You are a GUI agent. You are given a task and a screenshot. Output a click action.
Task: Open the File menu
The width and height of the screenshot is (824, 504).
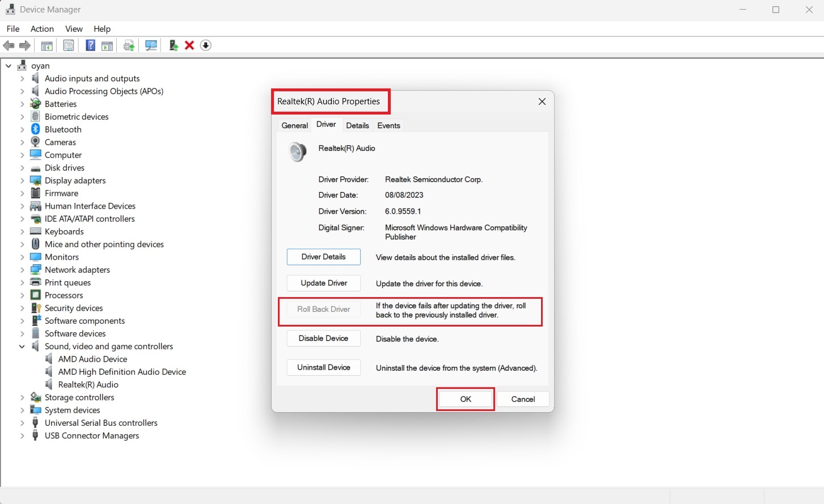pyautogui.click(x=13, y=29)
